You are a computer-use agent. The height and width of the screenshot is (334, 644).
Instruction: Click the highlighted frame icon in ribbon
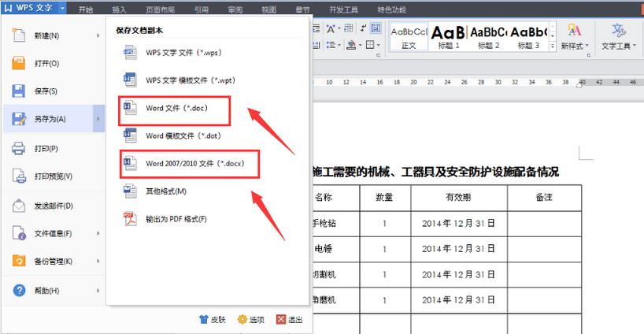376,28
